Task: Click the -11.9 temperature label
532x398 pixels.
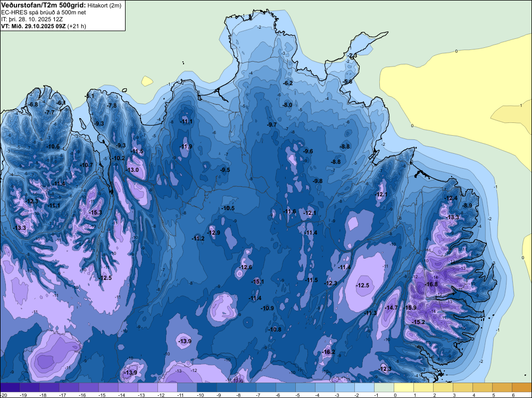Action: coord(186,146)
